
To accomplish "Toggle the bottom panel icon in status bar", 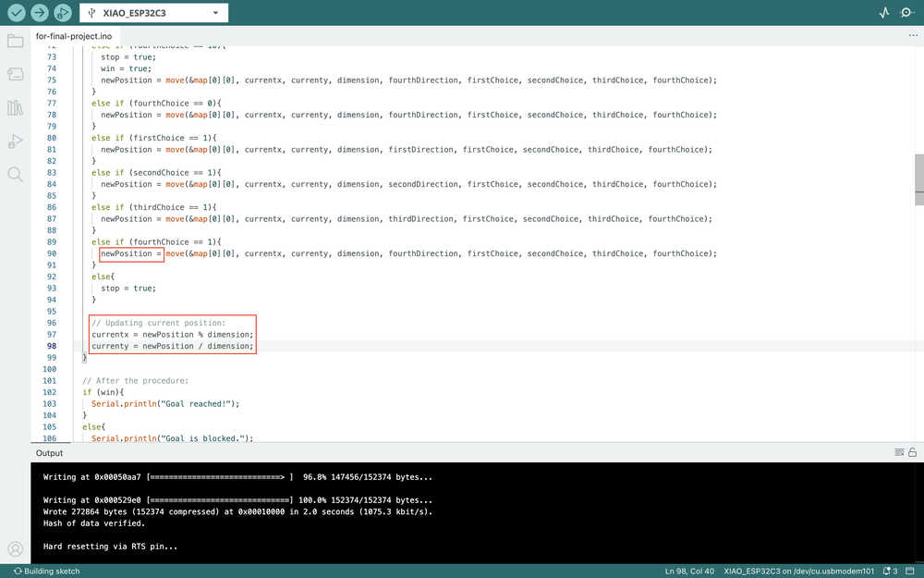I will click(910, 571).
